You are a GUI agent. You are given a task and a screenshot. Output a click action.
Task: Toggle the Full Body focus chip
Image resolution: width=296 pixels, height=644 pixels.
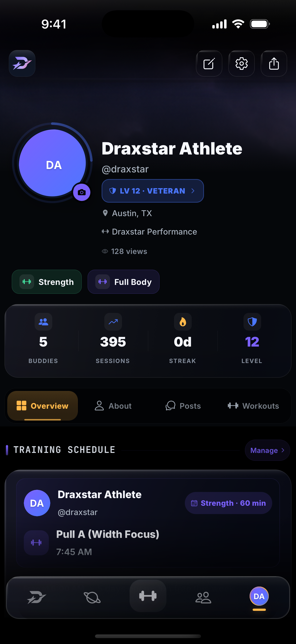coord(123,282)
